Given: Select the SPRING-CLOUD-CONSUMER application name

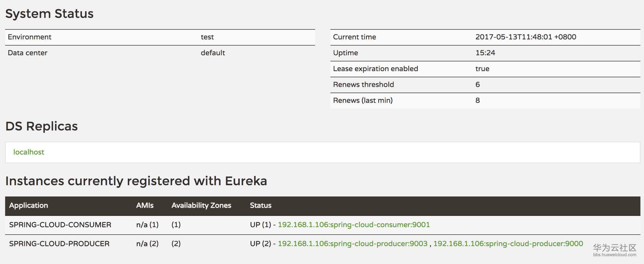Looking at the screenshot, I should click(x=60, y=225).
